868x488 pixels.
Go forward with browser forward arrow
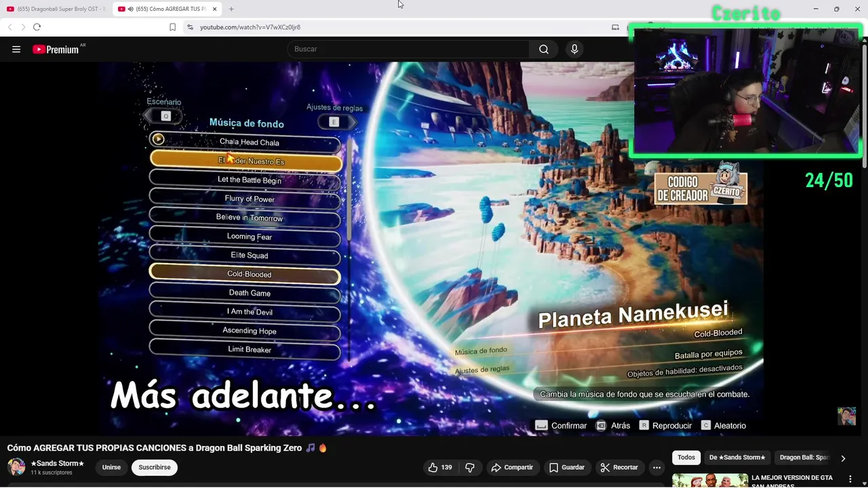[22, 27]
